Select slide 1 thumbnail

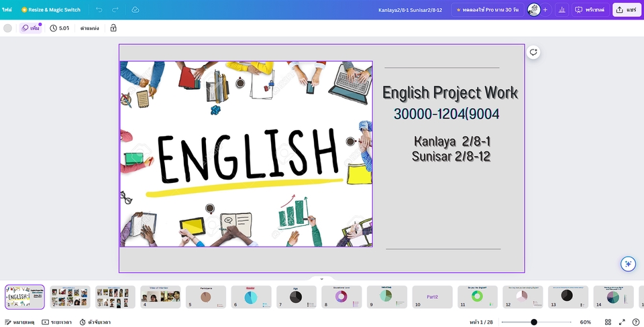point(25,297)
